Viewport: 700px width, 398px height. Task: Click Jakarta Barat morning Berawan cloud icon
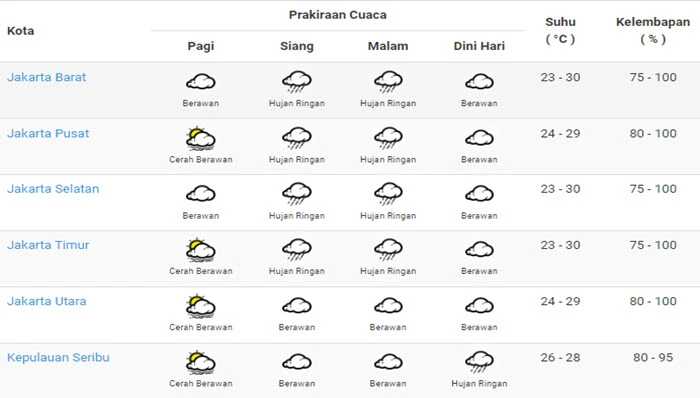click(201, 82)
